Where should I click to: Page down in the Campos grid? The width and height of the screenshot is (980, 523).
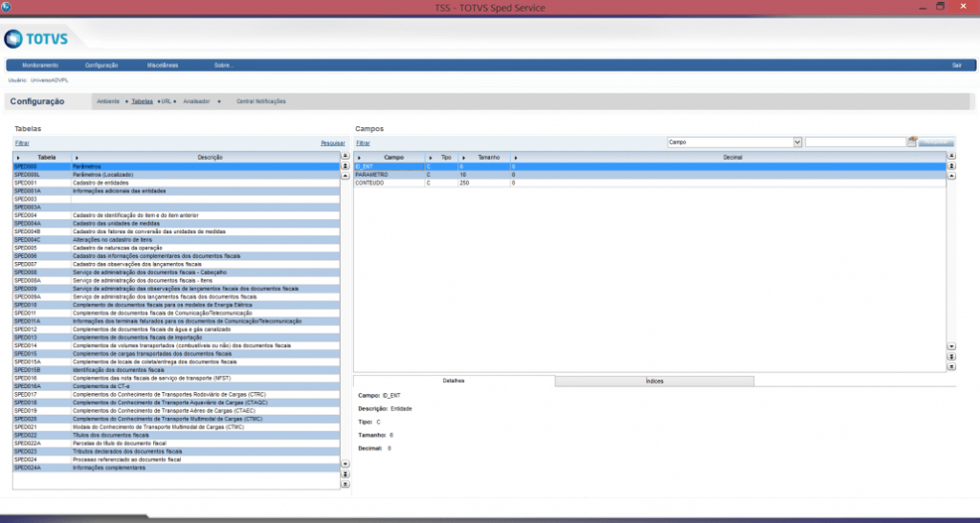tap(951, 357)
